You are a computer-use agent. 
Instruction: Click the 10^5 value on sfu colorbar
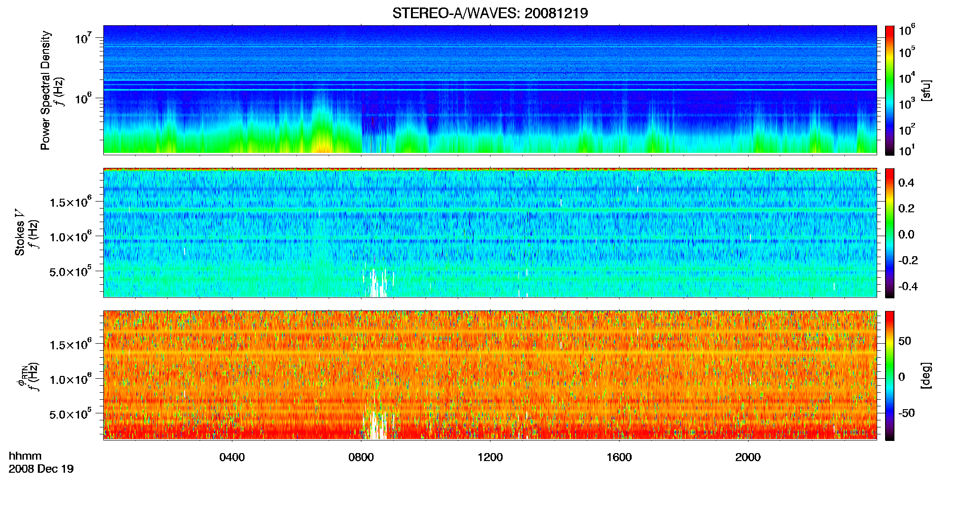pos(907,51)
